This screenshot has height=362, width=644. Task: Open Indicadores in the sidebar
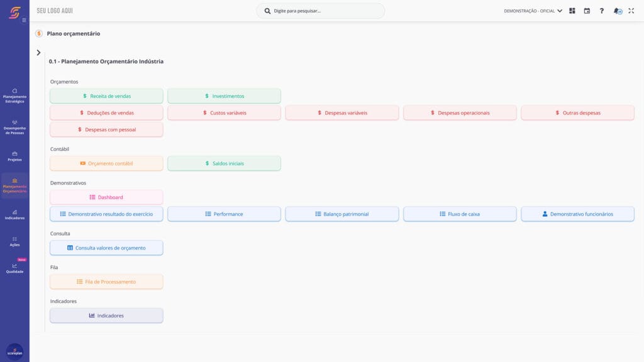[15, 215]
